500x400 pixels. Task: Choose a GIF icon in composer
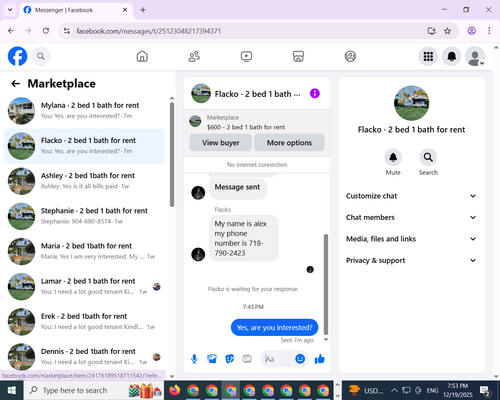(247, 359)
